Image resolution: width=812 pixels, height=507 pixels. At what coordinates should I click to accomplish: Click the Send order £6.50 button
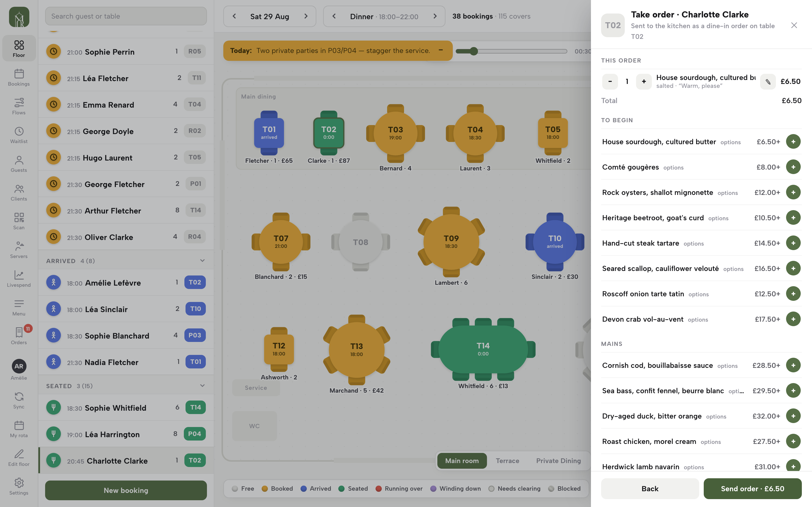click(x=752, y=489)
